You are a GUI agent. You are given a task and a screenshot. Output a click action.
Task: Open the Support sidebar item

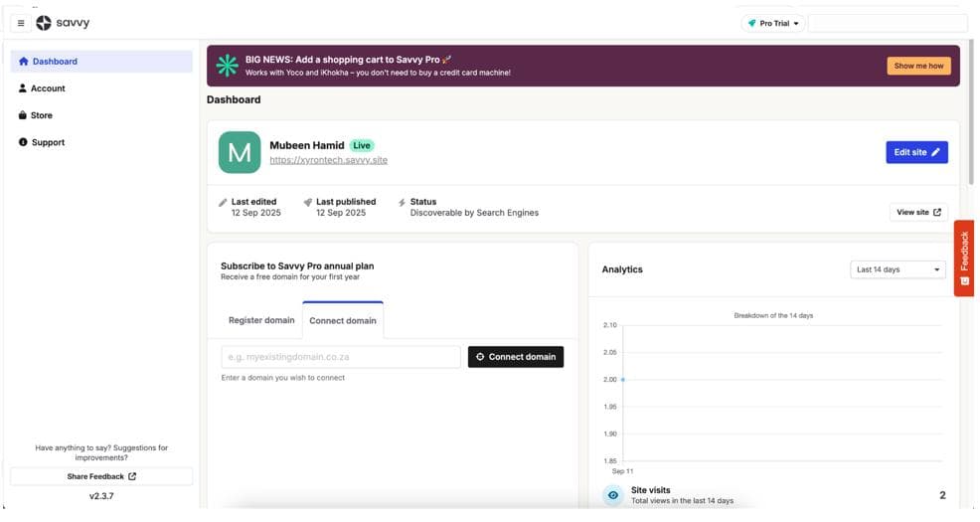[47, 142]
